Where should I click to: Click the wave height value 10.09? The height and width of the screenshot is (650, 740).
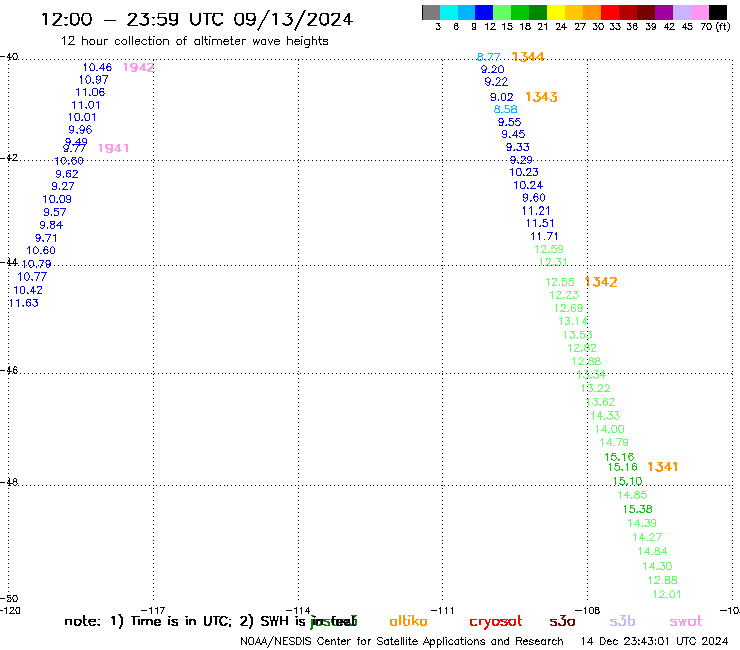tap(57, 199)
